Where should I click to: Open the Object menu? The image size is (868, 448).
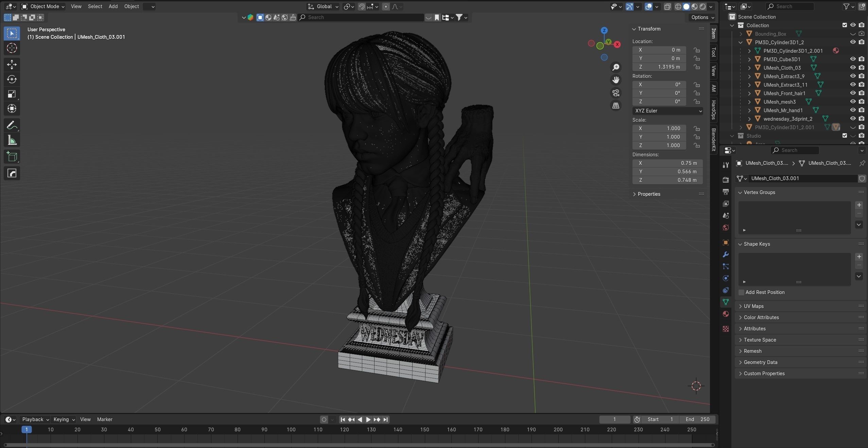tap(132, 6)
